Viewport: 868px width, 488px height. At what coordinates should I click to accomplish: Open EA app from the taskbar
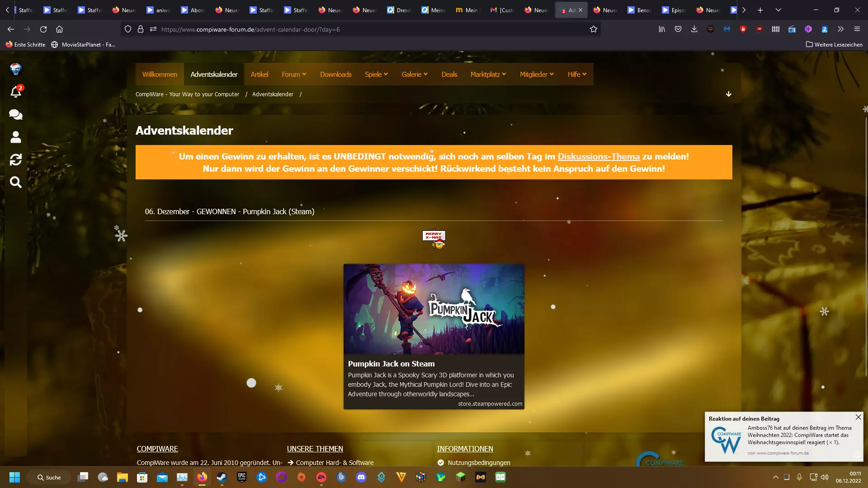tap(321, 477)
